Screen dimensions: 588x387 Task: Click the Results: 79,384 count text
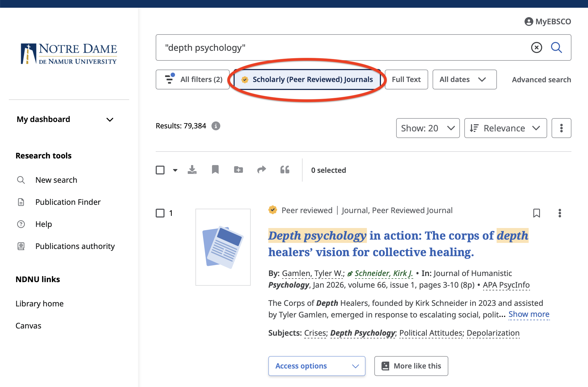pos(181,126)
